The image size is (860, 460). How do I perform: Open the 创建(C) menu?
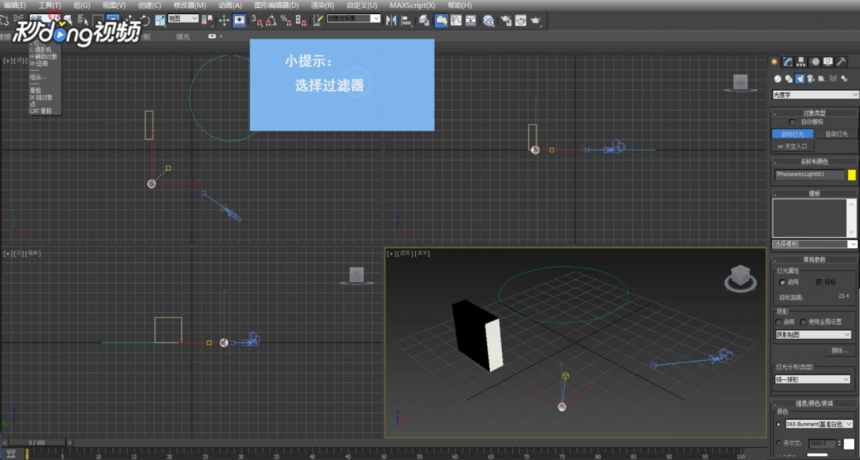click(x=149, y=5)
